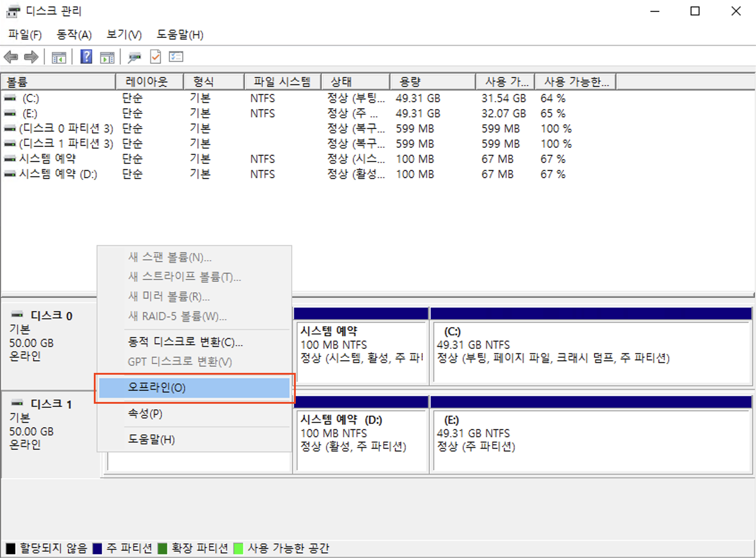Sort by the 형식 column header
The height and width of the screenshot is (558, 756).
click(214, 82)
